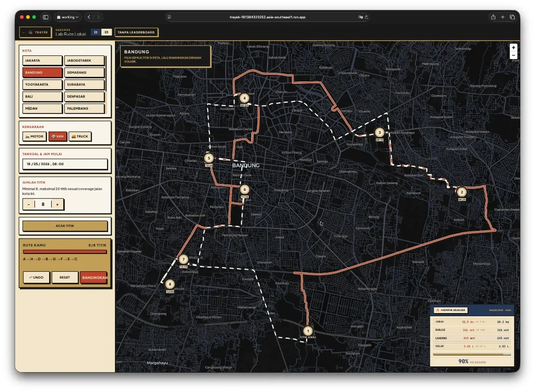Click map marker number 2
This screenshot has width=535, height=392.
pyautogui.click(x=462, y=192)
